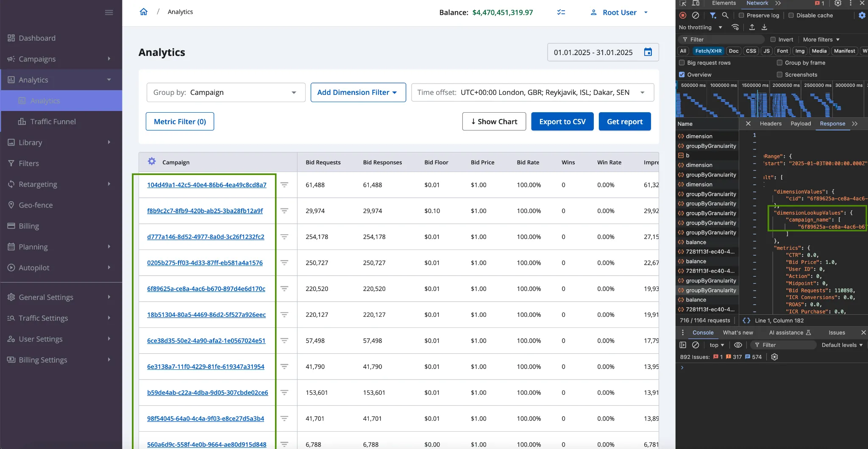The height and width of the screenshot is (449, 868).
Task: Open the Root User account menu
Action: (619, 12)
